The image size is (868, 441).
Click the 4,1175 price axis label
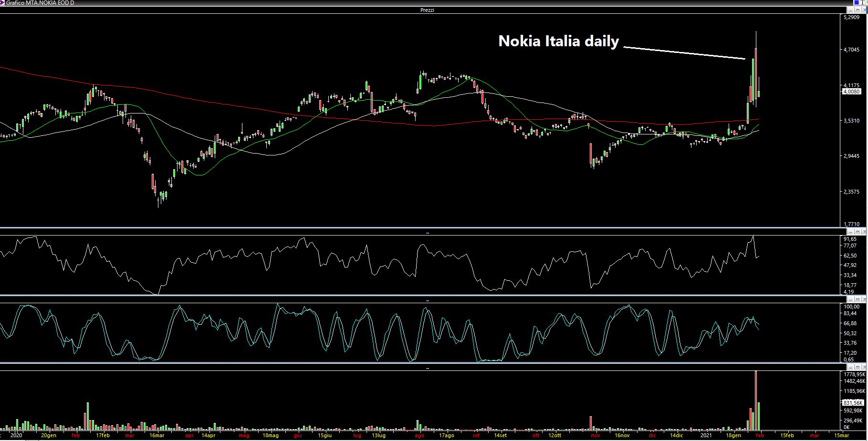[x=852, y=85]
